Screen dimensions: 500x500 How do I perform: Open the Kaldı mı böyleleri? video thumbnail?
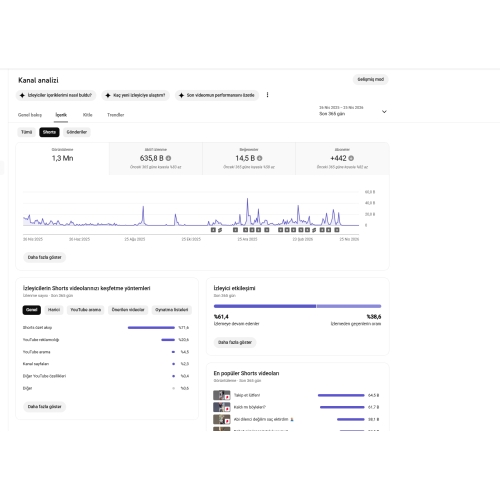(222, 407)
